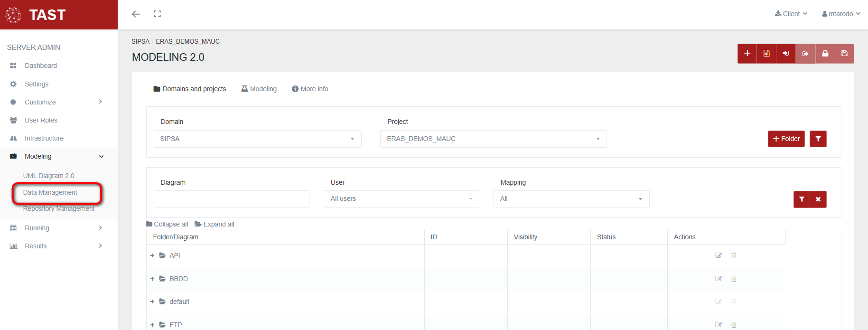868x330 pixels.
Task: Click the code file icon in the top toolbar
Action: (766, 54)
